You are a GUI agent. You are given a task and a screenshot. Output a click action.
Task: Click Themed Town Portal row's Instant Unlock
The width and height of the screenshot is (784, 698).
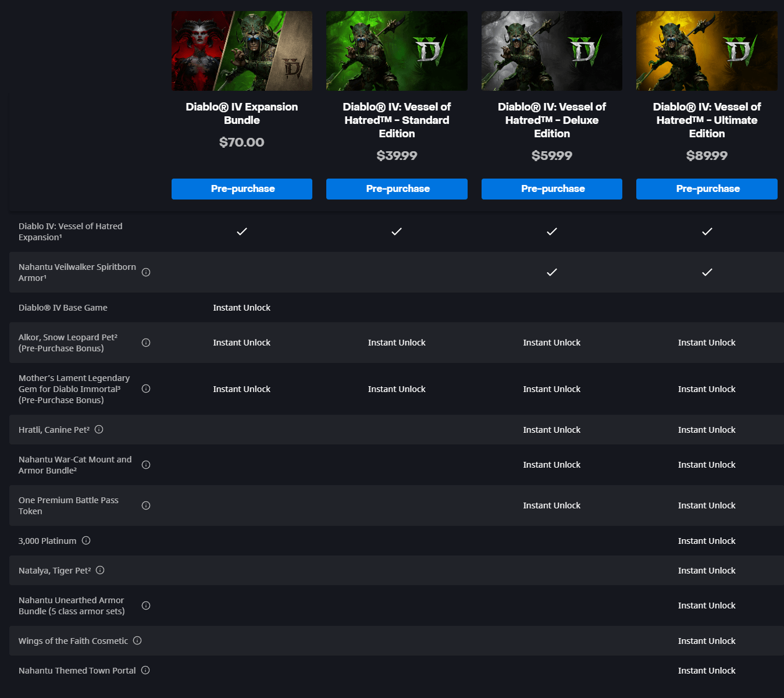[707, 671]
